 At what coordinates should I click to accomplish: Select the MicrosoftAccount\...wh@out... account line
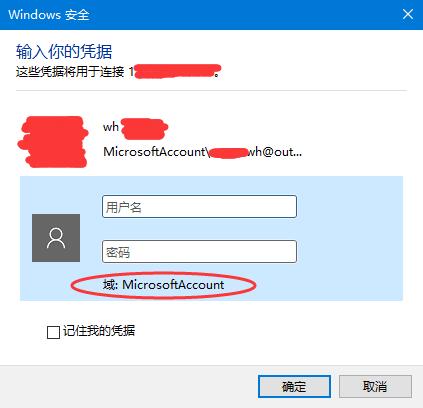pyautogui.click(x=203, y=152)
